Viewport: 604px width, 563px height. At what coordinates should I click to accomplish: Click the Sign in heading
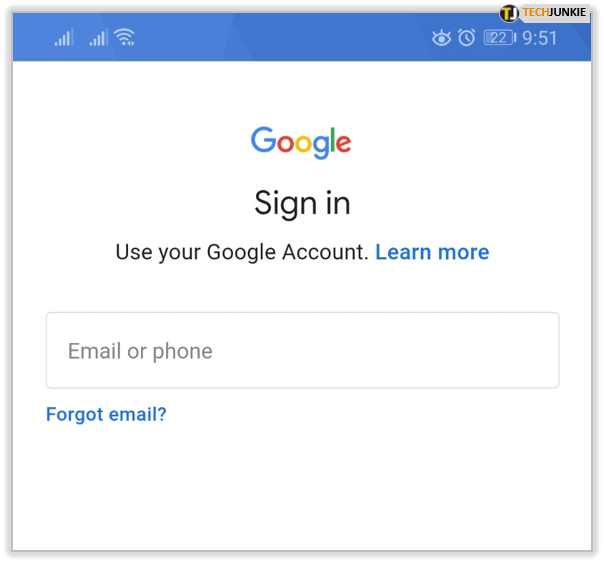click(x=302, y=203)
